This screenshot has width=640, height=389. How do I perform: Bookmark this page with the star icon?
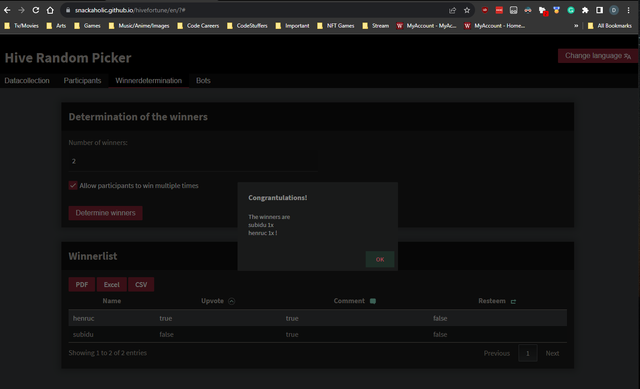pyautogui.click(x=467, y=10)
